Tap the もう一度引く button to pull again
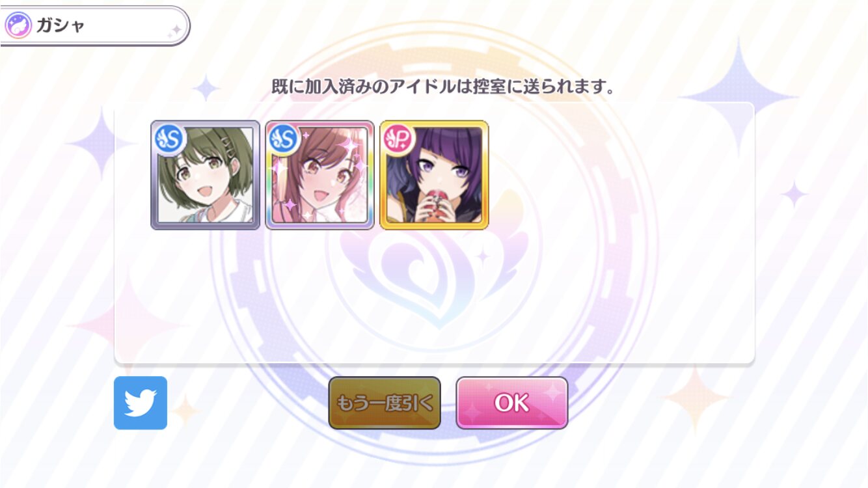 pos(385,403)
